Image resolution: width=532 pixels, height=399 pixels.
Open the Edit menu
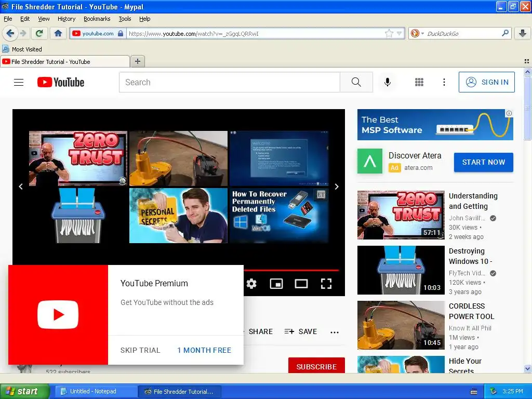pyautogui.click(x=25, y=19)
